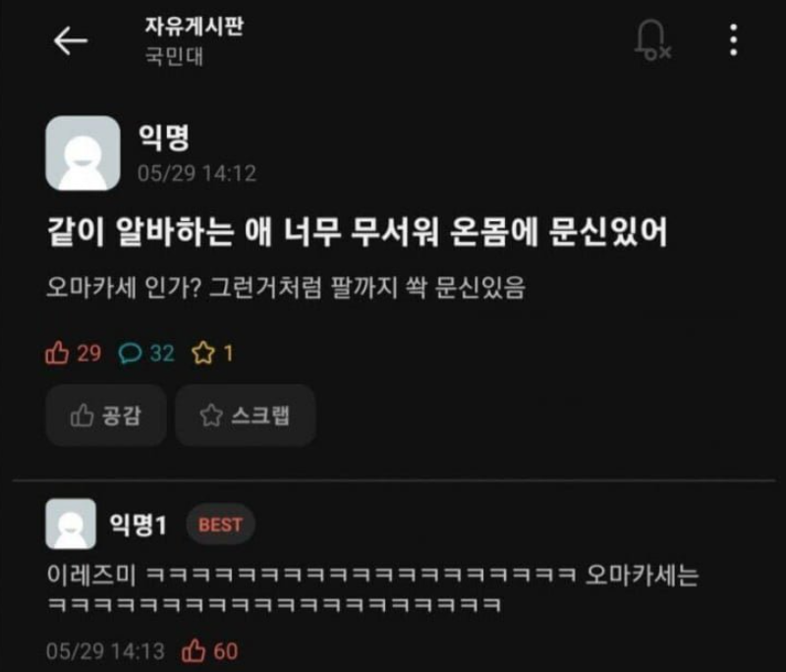
Task: Click the comment timestamp 05/29 14:13
Action: [x=105, y=651]
